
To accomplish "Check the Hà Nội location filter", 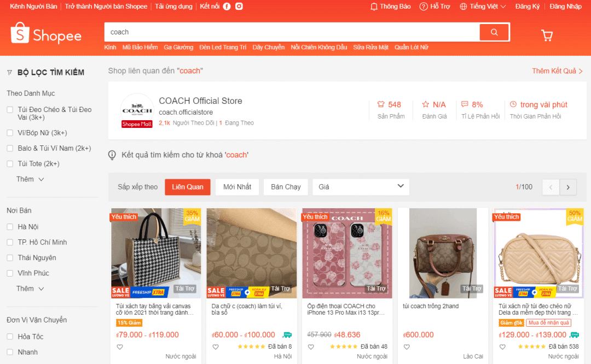I will (x=9, y=226).
